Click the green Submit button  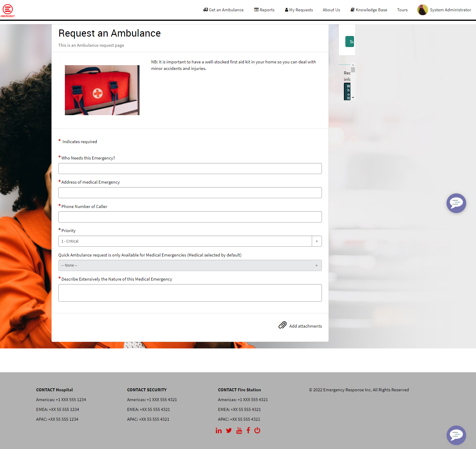(350, 42)
